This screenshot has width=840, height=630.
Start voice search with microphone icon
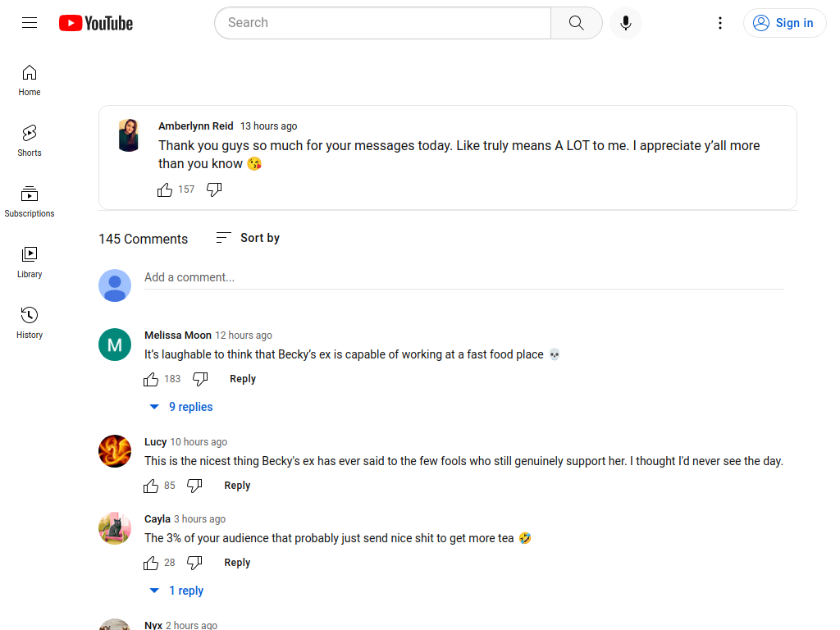[625, 23]
